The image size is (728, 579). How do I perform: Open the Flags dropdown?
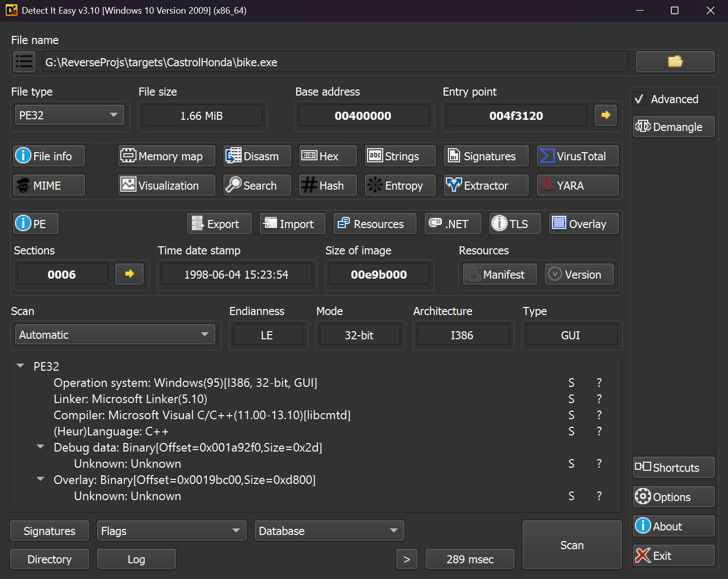(171, 530)
